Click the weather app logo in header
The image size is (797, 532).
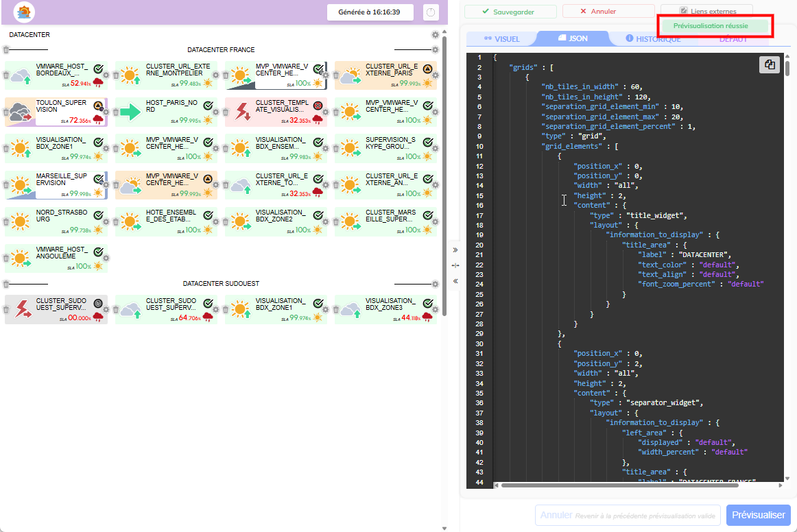coord(25,12)
